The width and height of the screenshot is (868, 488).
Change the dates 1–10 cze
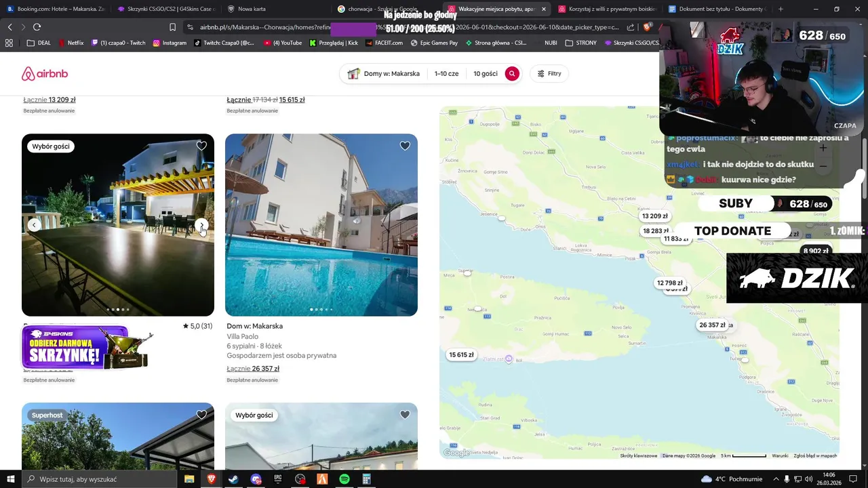click(446, 73)
